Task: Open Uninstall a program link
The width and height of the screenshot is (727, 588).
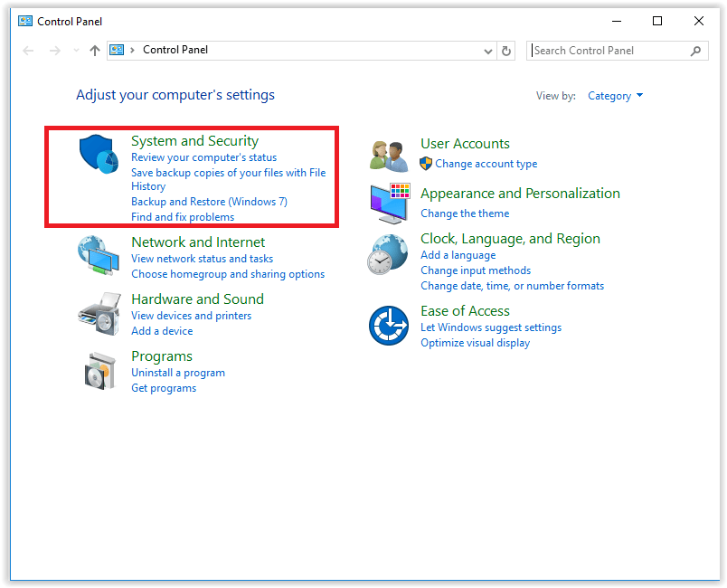Action: tap(178, 373)
